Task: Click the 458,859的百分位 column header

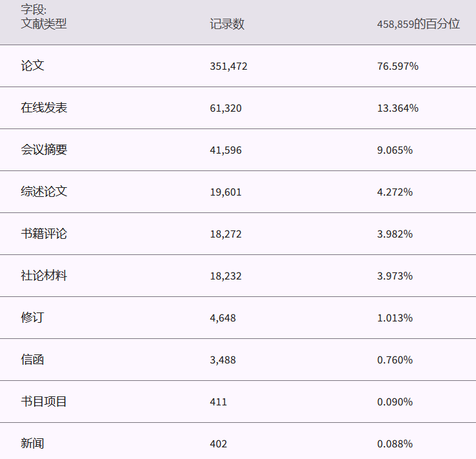Action: coord(418,24)
